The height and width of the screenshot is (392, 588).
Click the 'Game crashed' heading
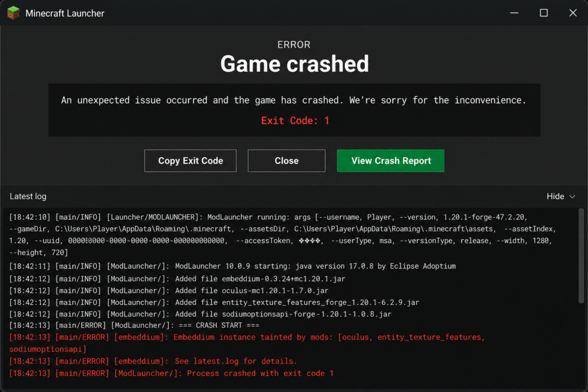[295, 64]
